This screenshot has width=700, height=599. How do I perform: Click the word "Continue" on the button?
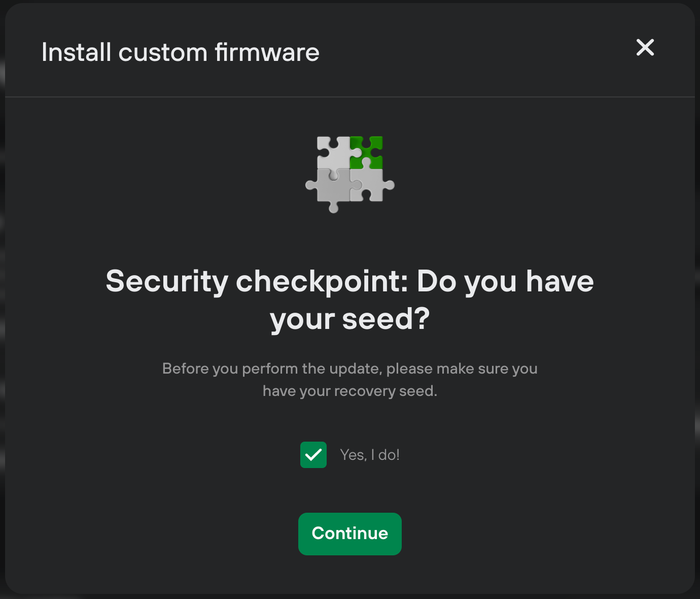point(350,534)
